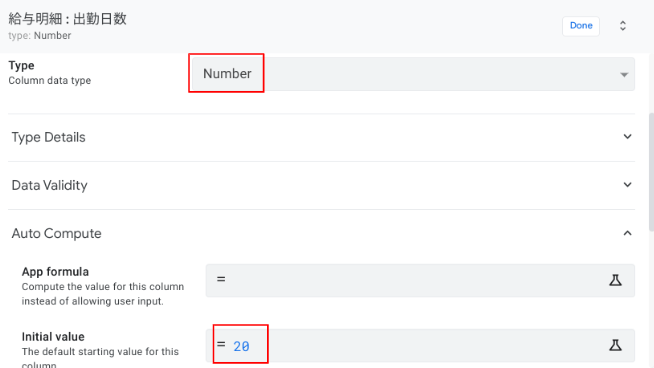The image size is (654, 368).
Task: Open the Type dropdown showing Number
Action: pyautogui.click(x=413, y=74)
